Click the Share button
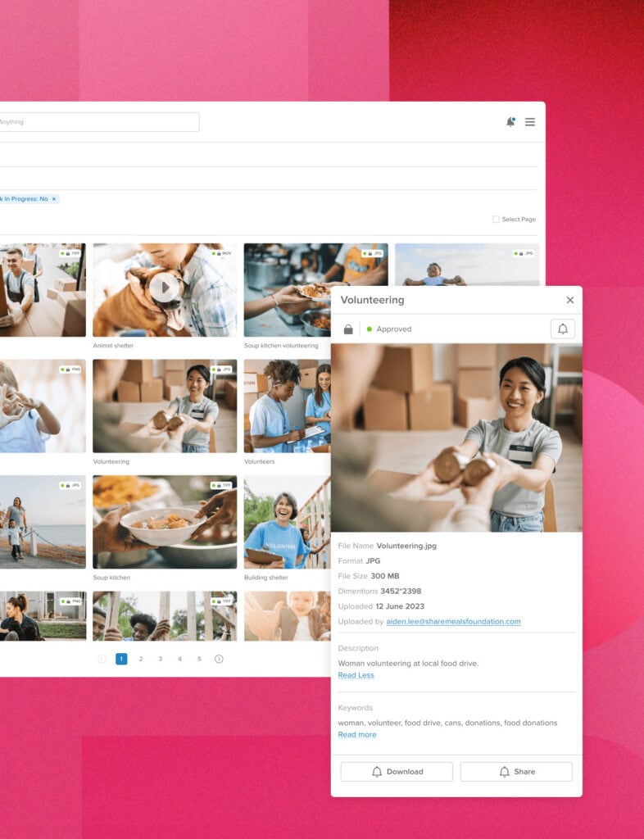Screen dimensions: 644x839 point(516,772)
